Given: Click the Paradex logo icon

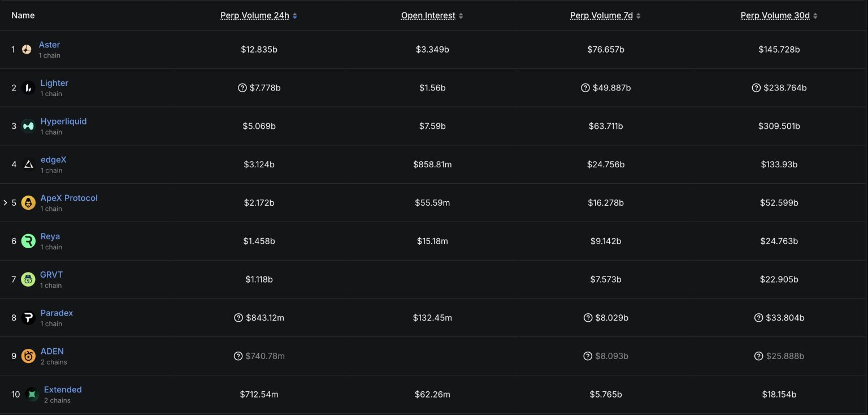Looking at the screenshot, I should coord(28,318).
